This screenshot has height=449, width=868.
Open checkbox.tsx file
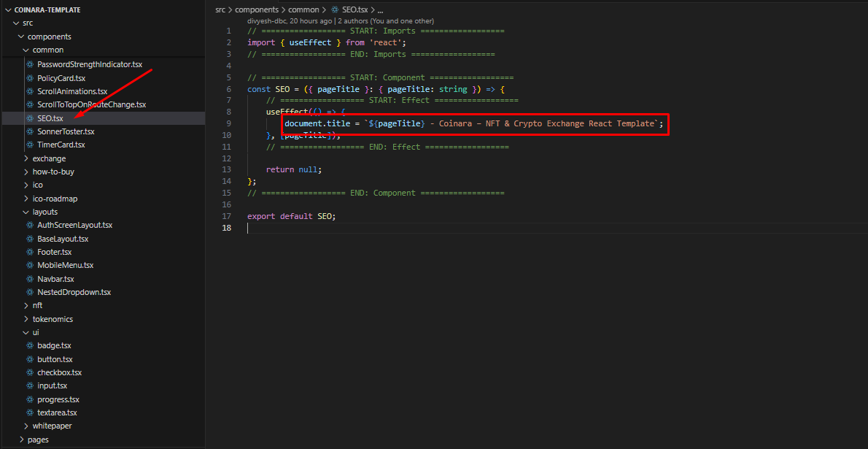click(59, 372)
